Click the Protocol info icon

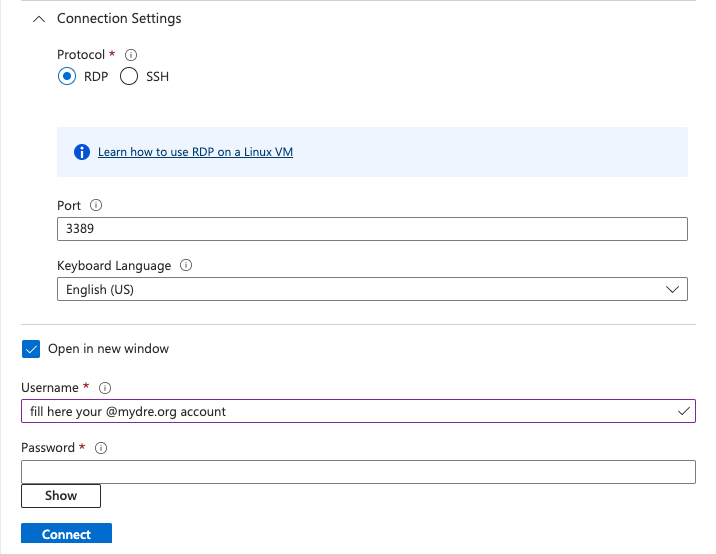point(131,55)
